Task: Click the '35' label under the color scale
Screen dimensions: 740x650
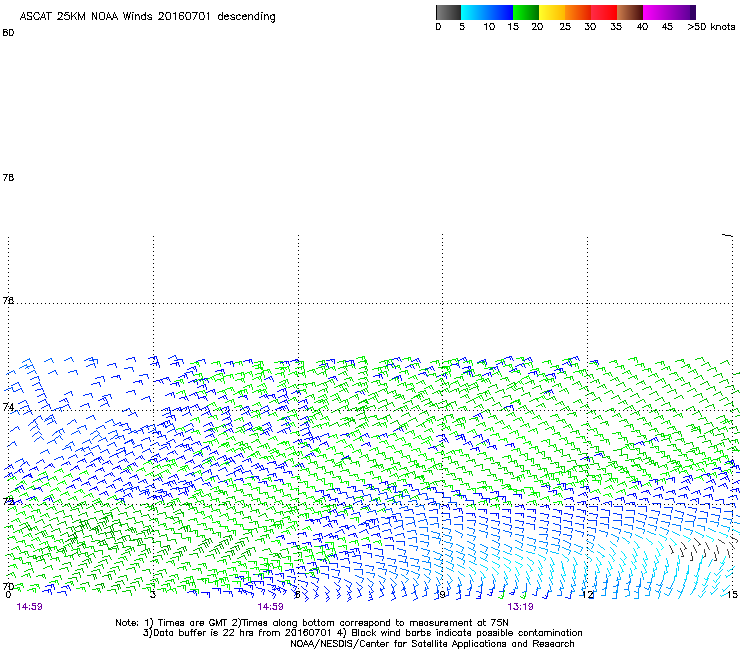Action: [x=616, y=27]
